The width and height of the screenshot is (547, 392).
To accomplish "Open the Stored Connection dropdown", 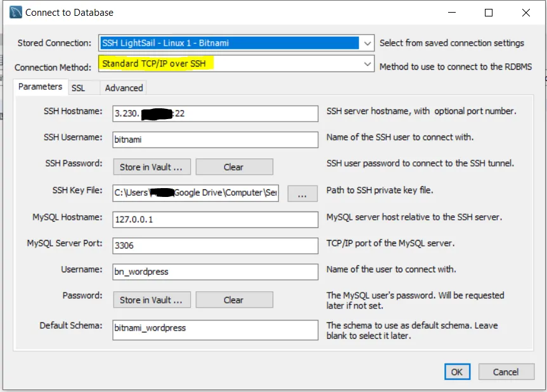I will [x=236, y=43].
